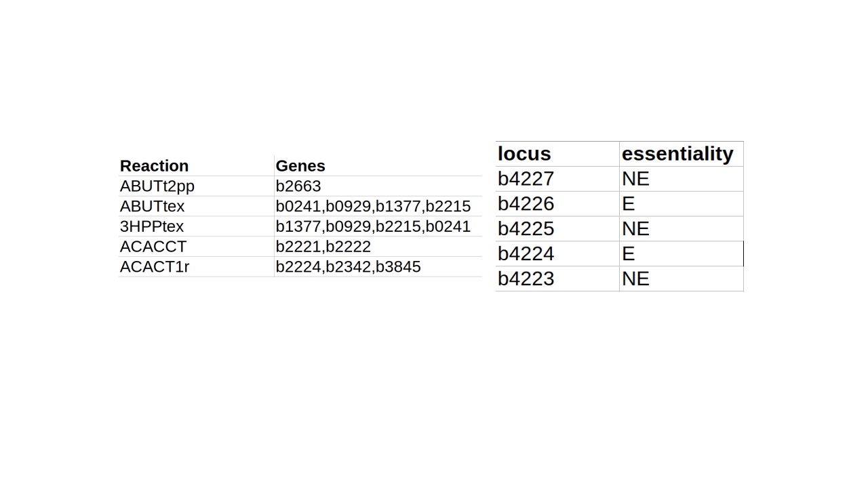Select the b4225 locus cell
The image size is (868, 488).
click(526, 229)
